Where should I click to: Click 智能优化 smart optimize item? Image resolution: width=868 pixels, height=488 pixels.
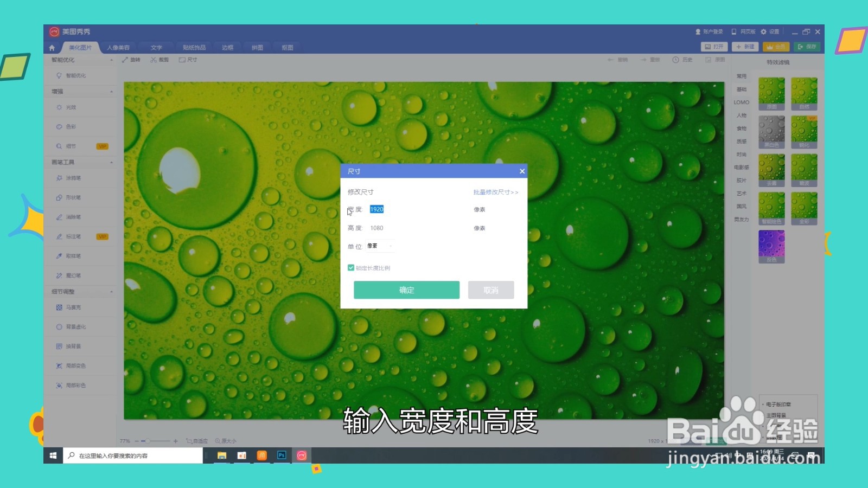[x=71, y=75]
